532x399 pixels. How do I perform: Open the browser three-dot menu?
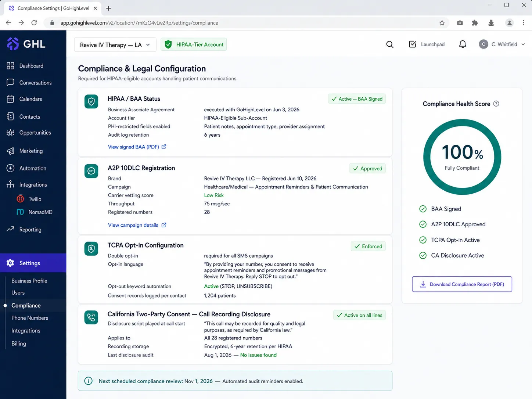(x=524, y=23)
